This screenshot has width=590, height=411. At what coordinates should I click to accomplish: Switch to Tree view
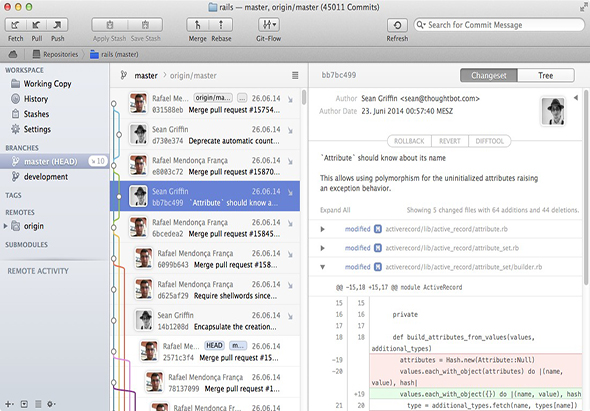tap(546, 75)
